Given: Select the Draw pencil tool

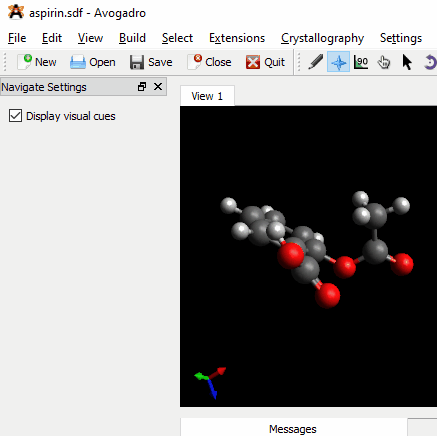Looking at the screenshot, I should (x=315, y=62).
